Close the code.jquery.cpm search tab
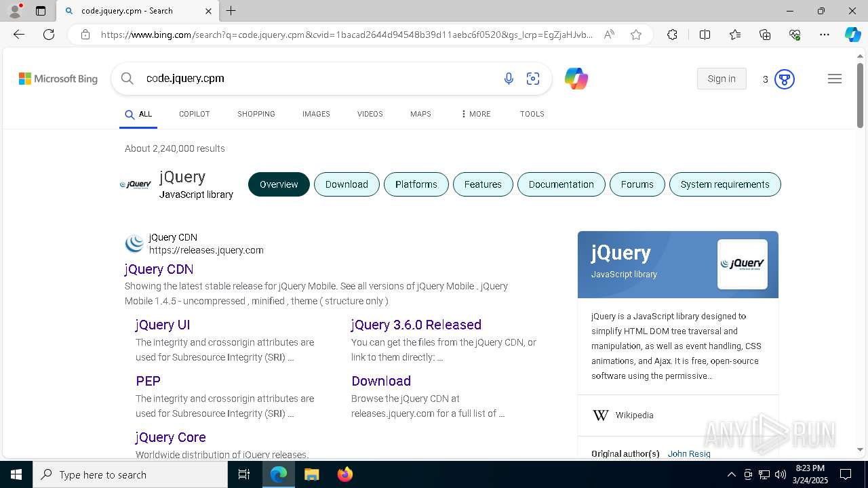This screenshot has width=868, height=488. pyautogui.click(x=208, y=11)
